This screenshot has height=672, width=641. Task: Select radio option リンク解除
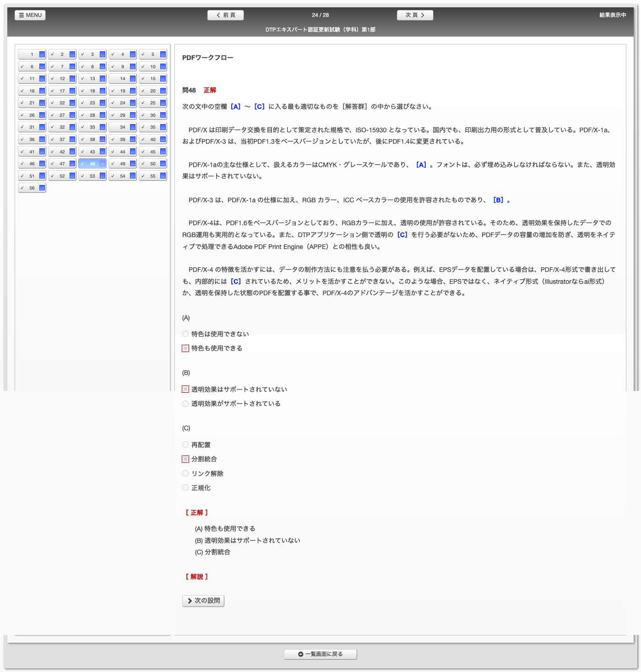click(x=185, y=473)
